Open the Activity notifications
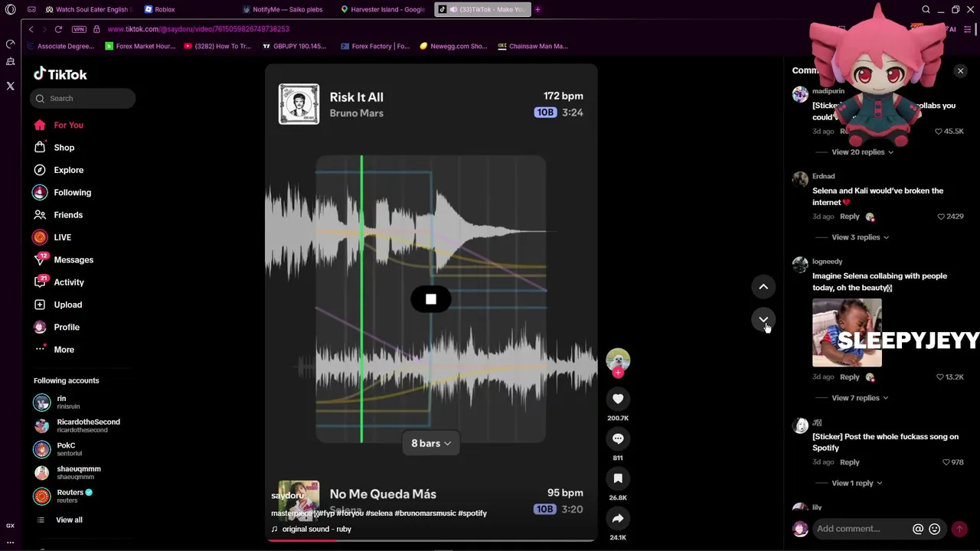 point(69,282)
